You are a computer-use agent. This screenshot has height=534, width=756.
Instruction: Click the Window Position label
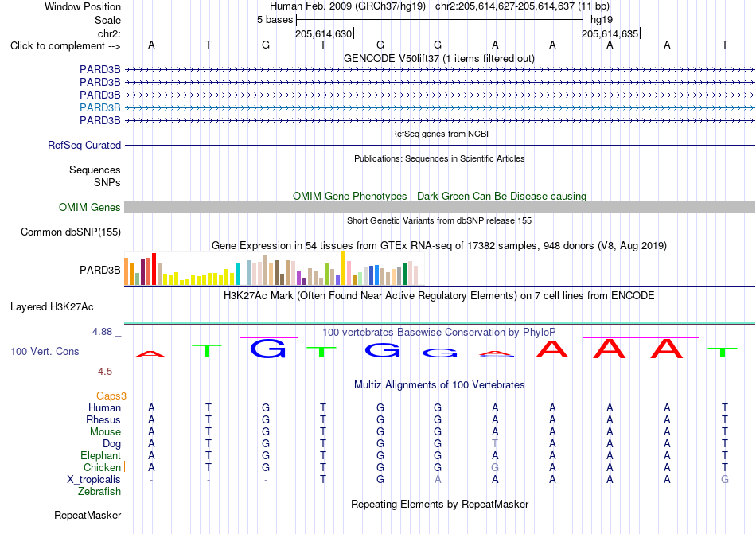coord(83,6)
